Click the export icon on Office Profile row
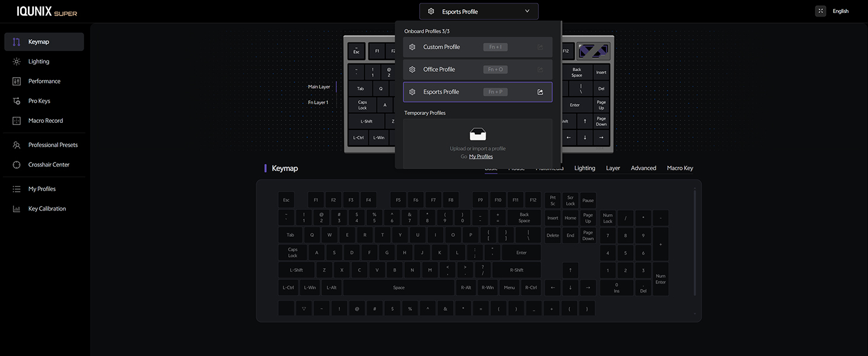The width and height of the screenshot is (868, 356). pyautogui.click(x=540, y=69)
